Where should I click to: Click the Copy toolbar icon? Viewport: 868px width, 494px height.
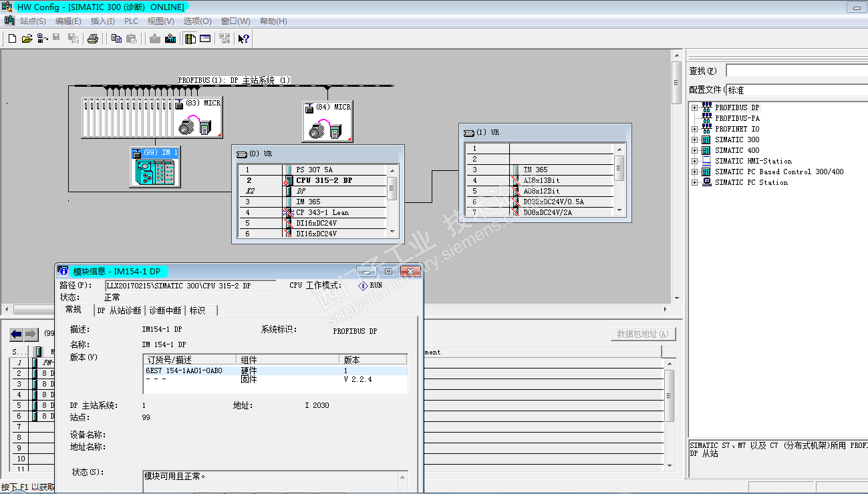[116, 39]
